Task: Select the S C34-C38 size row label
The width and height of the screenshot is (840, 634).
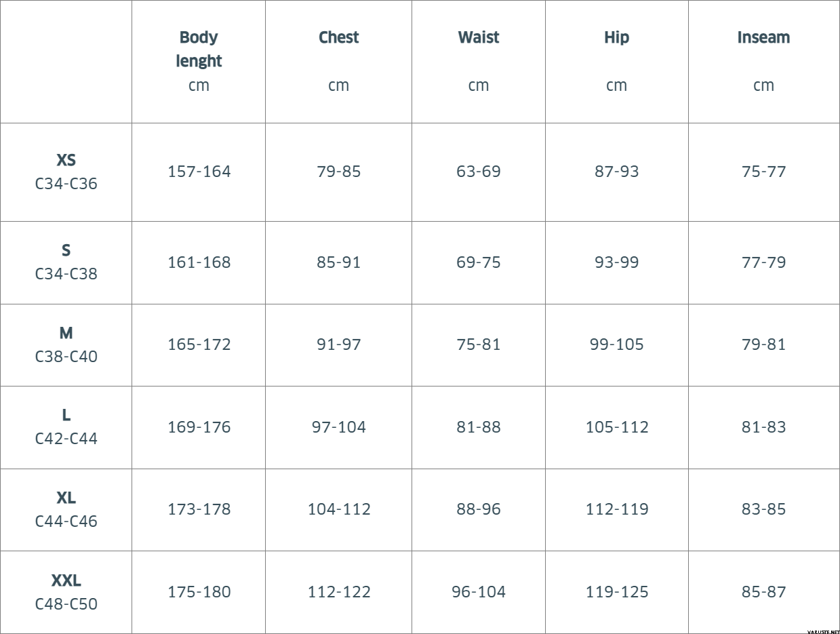Action: click(x=66, y=262)
